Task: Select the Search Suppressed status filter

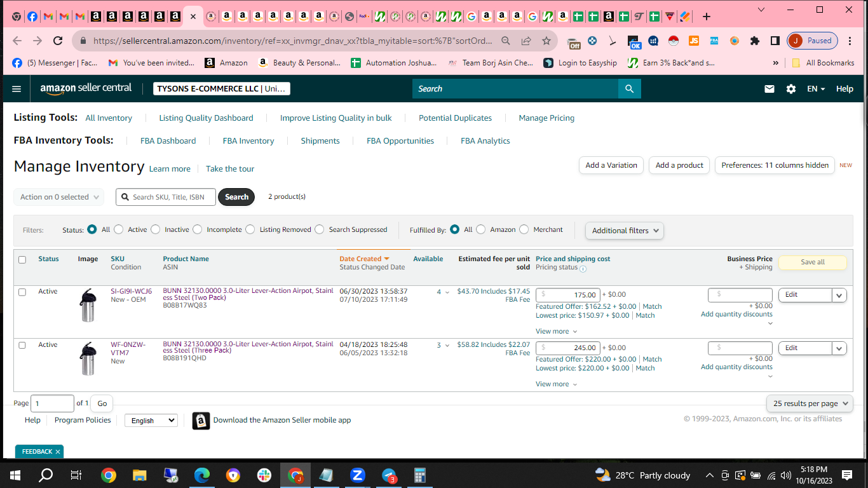Action: click(x=320, y=229)
